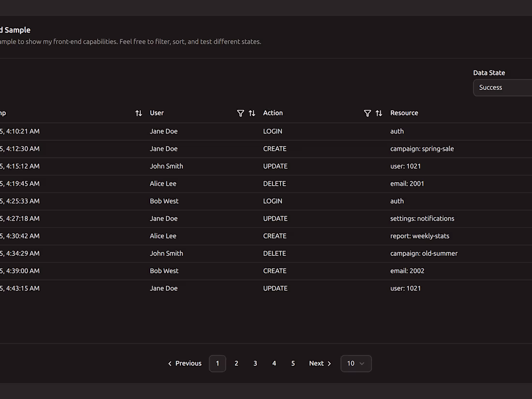Click the sort icon on Timestamp column
Screen dimensions: 532x399
pos(139,113)
